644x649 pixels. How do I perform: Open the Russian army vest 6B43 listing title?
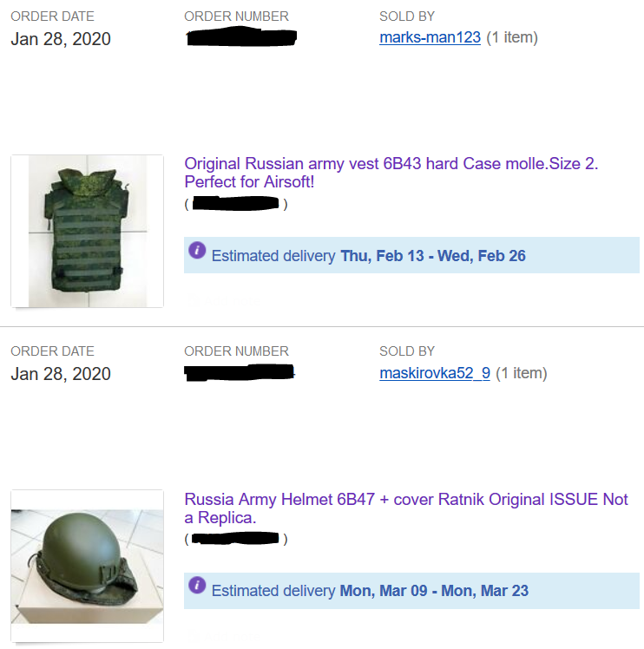tap(391, 173)
